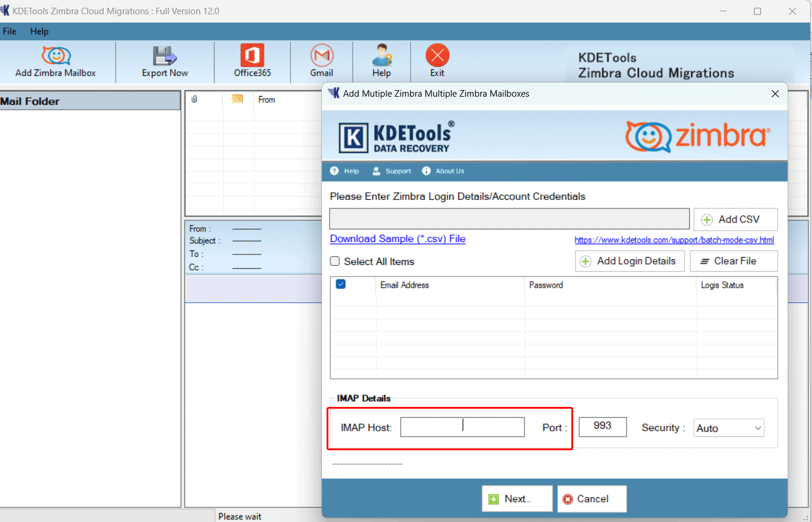Click the Export Now toolbar icon

[165, 62]
